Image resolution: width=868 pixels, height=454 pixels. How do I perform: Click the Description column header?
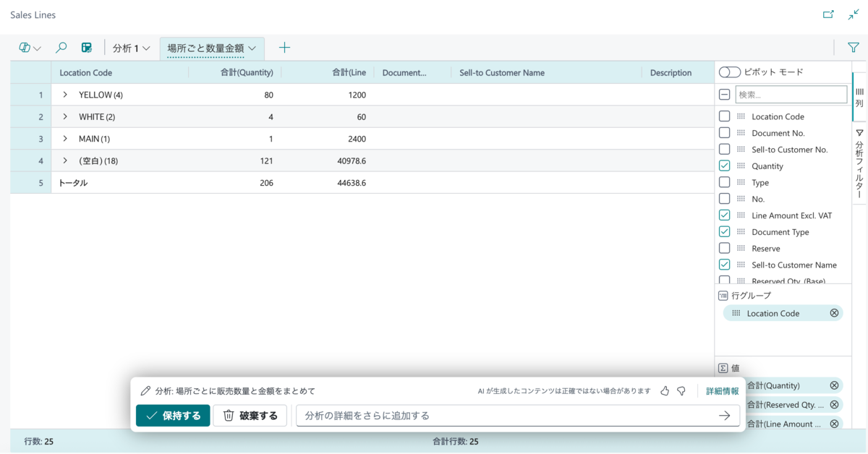(x=678, y=72)
